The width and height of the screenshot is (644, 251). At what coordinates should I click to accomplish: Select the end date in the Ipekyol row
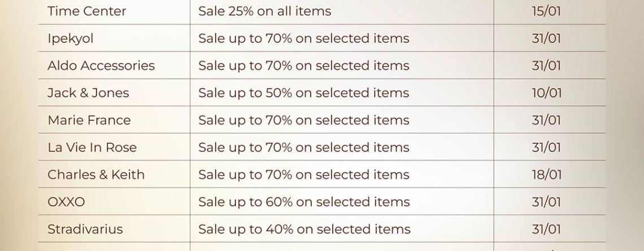click(x=546, y=38)
